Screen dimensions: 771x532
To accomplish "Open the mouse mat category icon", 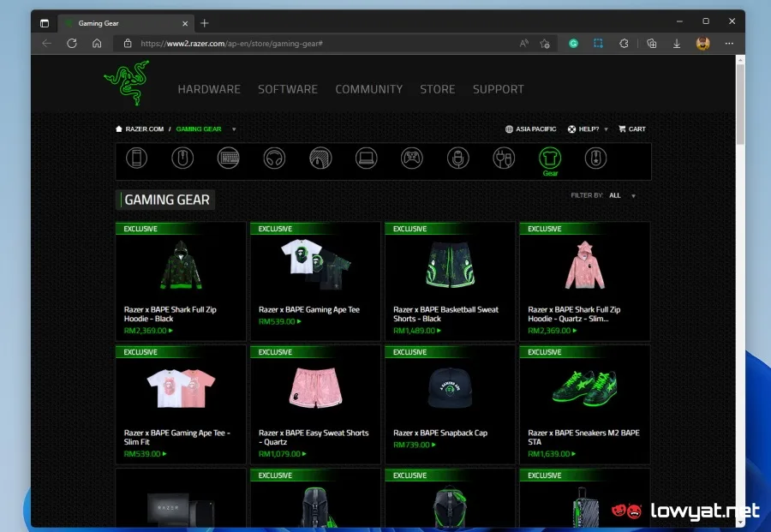I will point(320,158).
